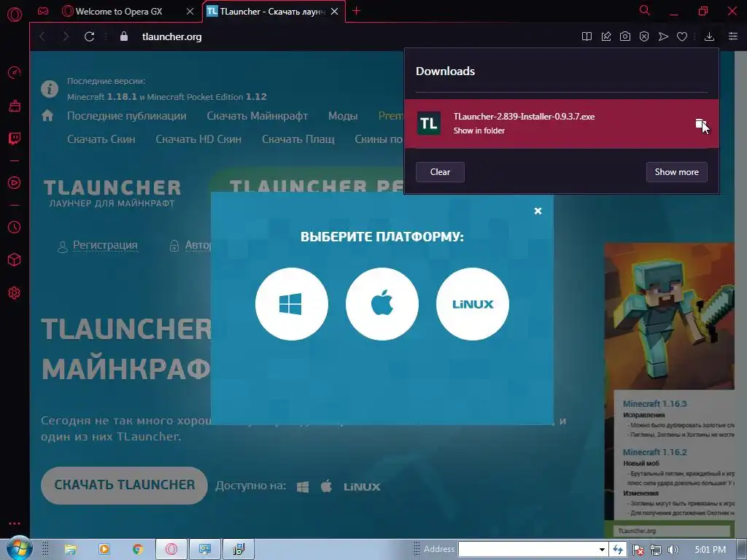Go to site home icon
Image resolution: width=747 pixels, height=560 pixels.
point(47,115)
